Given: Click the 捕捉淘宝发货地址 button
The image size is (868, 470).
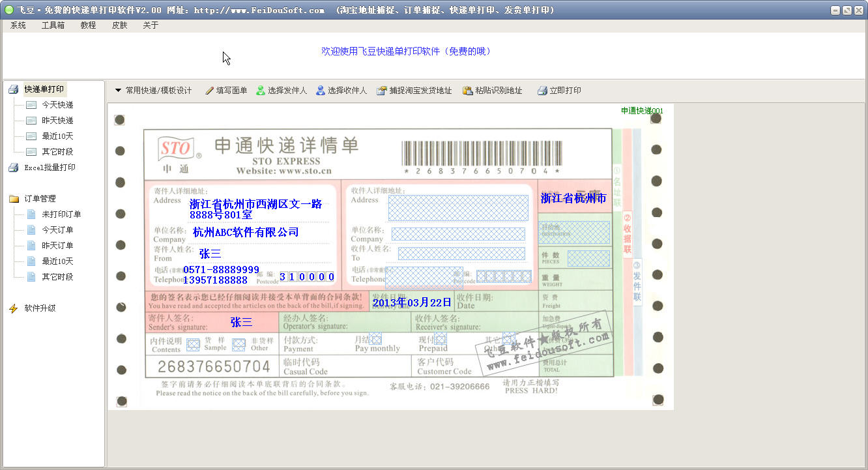Looking at the screenshot, I should tap(414, 91).
